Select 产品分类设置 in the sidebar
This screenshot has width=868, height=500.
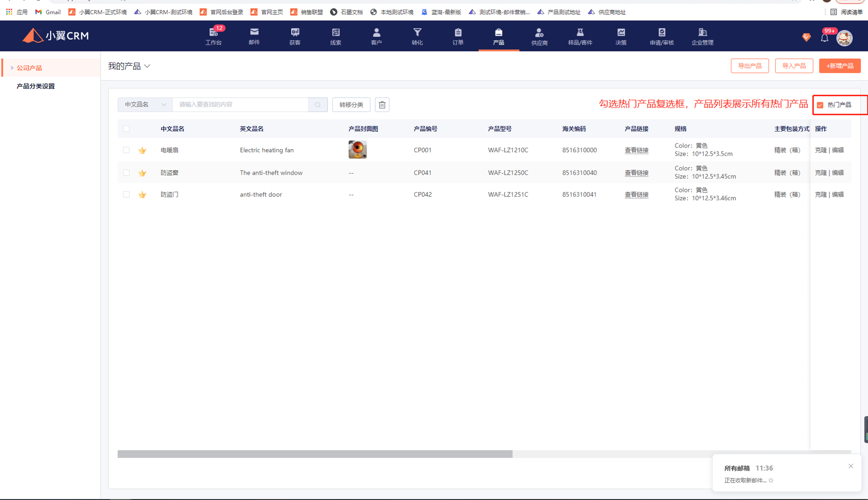point(36,86)
